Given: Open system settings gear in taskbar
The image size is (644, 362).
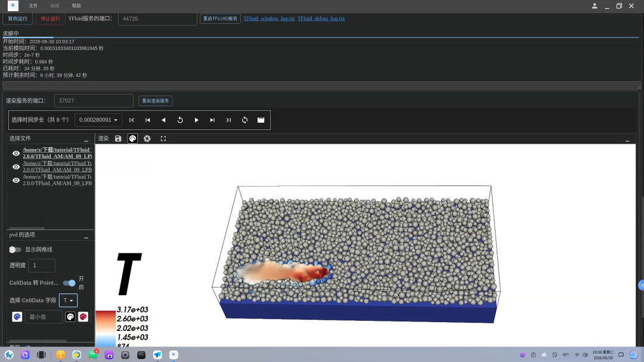Looking at the screenshot, I should (x=125, y=355).
